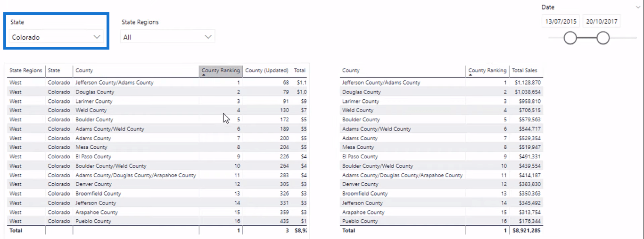Click the sales value $958,810
The image size is (644, 239).
click(529, 101)
